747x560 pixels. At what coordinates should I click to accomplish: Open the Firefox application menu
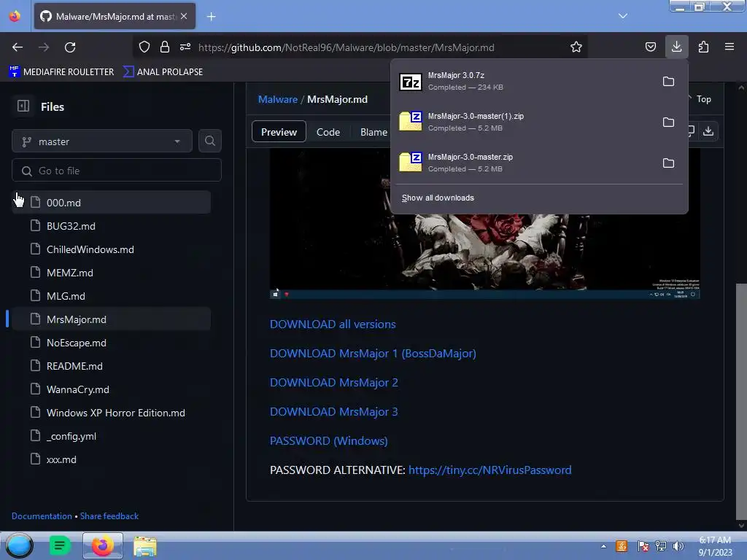[729, 47]
